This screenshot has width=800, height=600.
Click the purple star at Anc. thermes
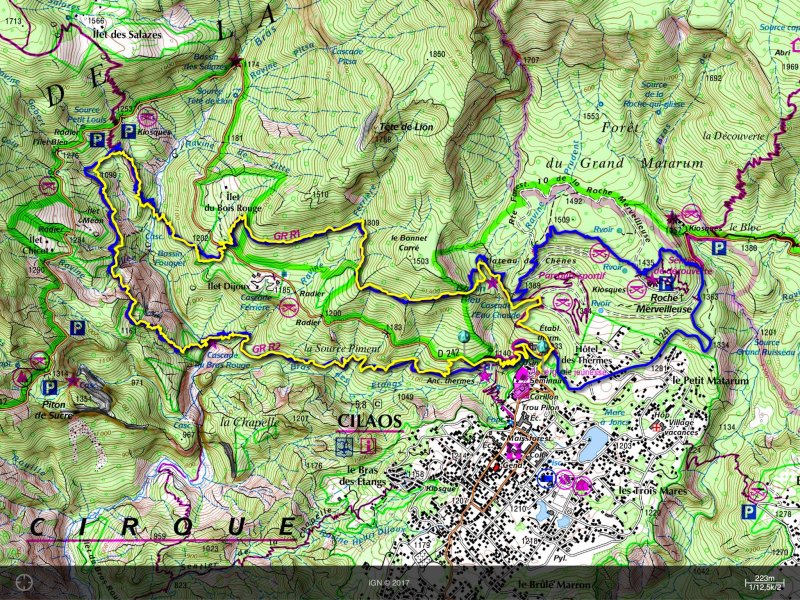tap(486, 376)
